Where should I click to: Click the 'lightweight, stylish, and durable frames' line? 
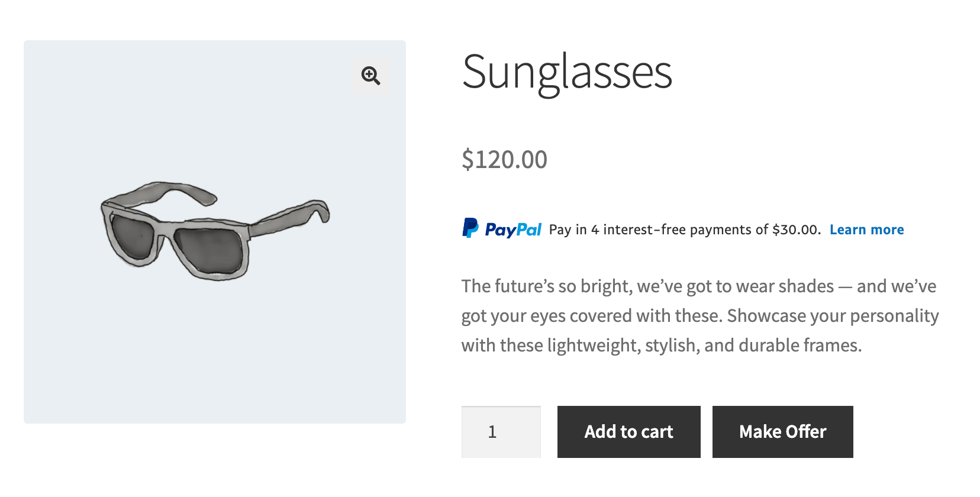660,346
